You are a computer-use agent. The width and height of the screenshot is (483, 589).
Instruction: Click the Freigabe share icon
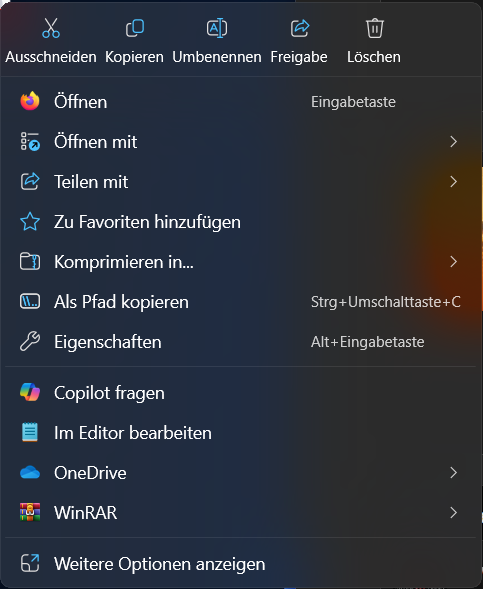(x=300, y=28)
